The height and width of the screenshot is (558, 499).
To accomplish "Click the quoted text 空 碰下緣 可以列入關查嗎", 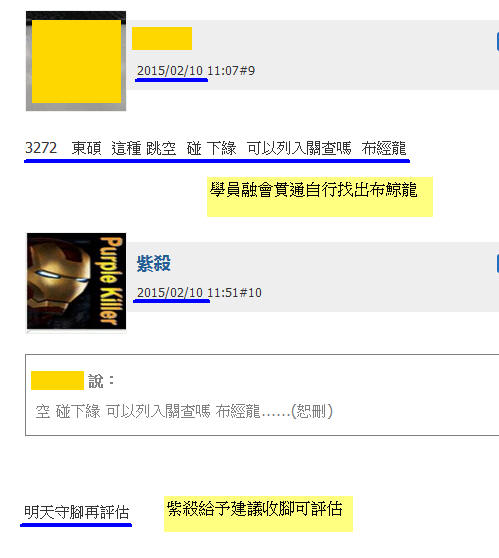I will pos(123,411).
